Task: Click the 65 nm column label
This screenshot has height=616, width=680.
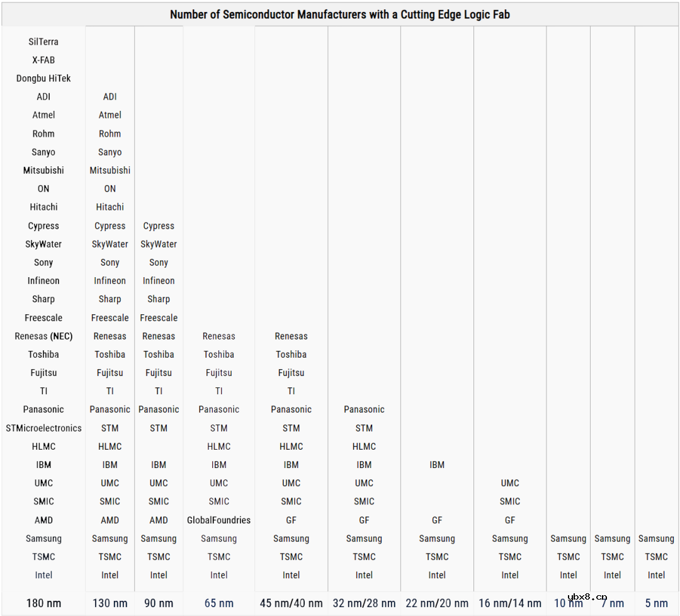Action: click(218, 603)
